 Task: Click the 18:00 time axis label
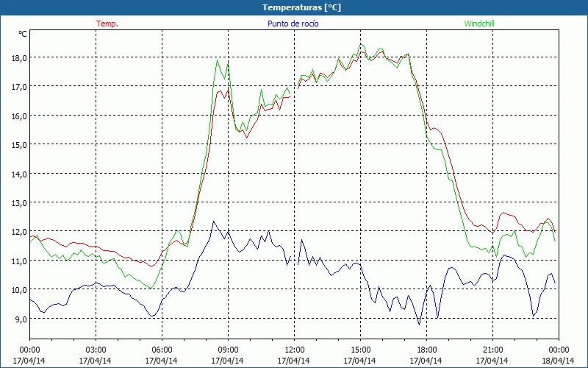[x=426, y=350]
